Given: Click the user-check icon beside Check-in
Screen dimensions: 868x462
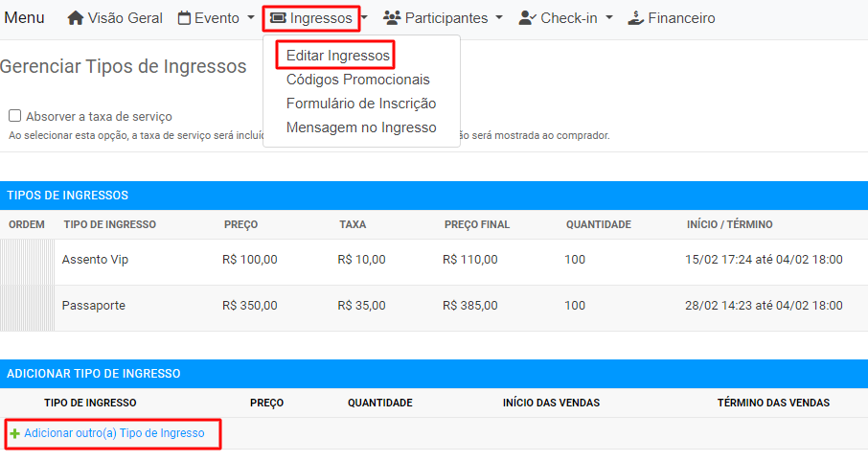Looking at the screenshot, I should (527, 18).
